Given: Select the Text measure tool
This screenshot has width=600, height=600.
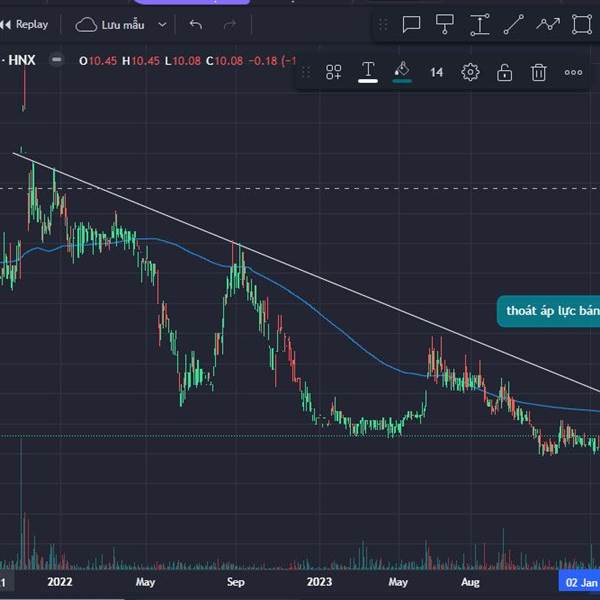Looking at the screenshot, I should [480, 25].
